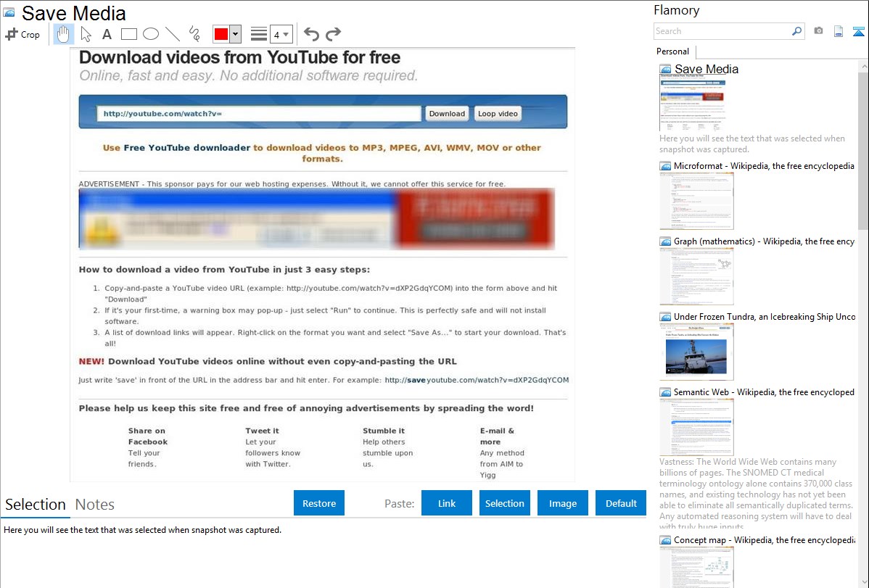
Task: Click the search magnifier icon
Action: point(796,31)
